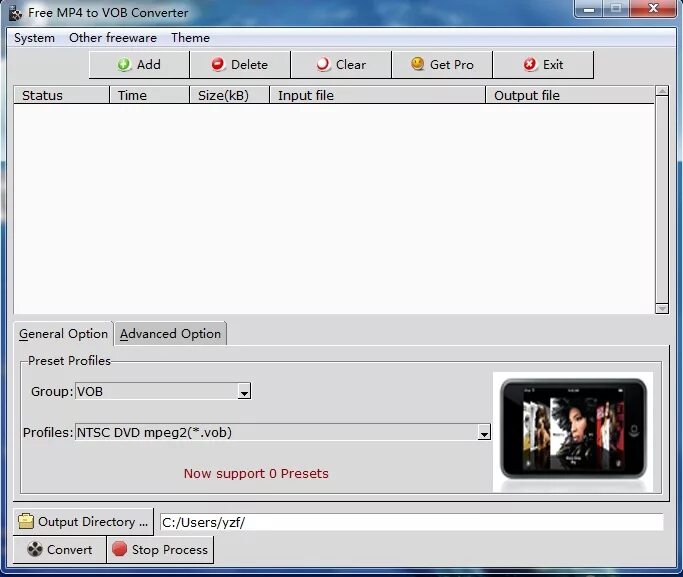Click the Time column header

coord(149,95)
